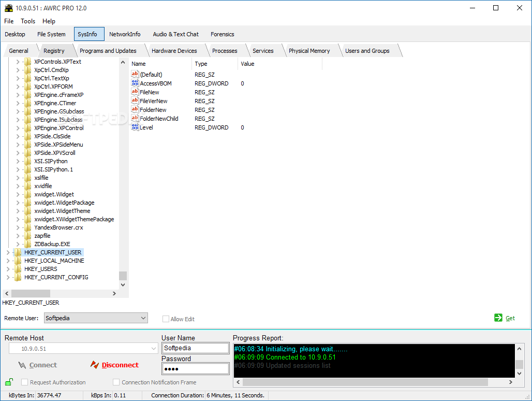The width and height of the screenshot is (532, 401).
Task: Open the Tools menu
Action: pyautogui.click(x=28, y=21)
